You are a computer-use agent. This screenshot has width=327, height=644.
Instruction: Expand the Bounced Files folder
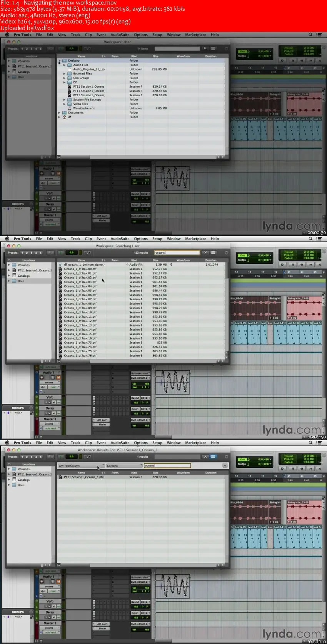point(64,74)
